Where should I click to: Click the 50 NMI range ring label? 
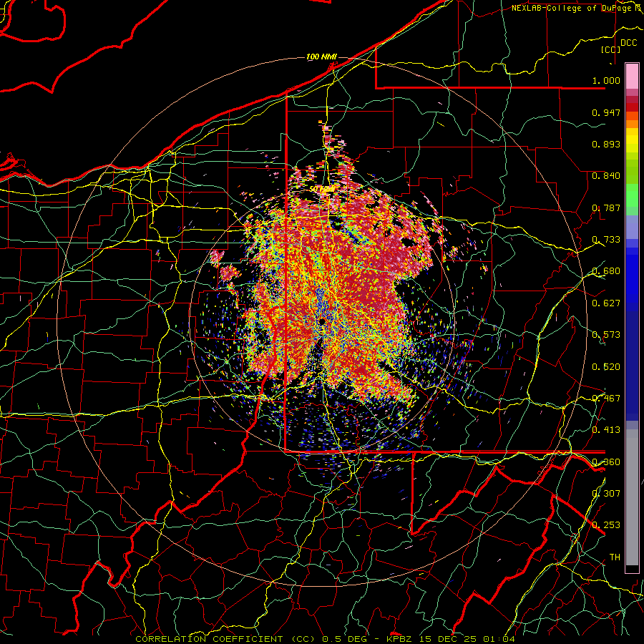[322, 189]
